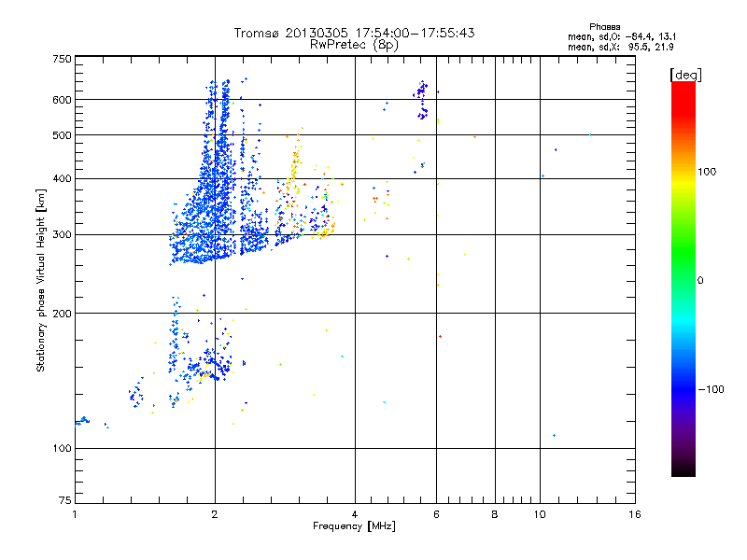Click the dense blue echo cluster near 2 MHz
747x560 pixels.
pos(209,209)
